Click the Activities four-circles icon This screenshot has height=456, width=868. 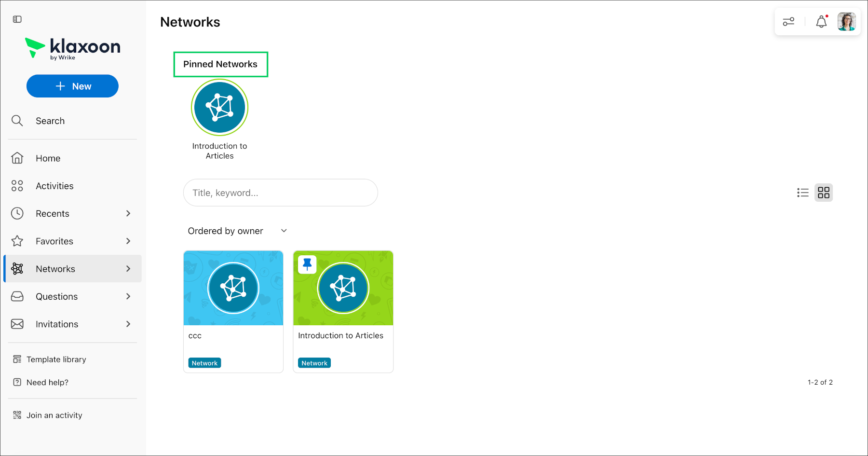coord(17,186)
